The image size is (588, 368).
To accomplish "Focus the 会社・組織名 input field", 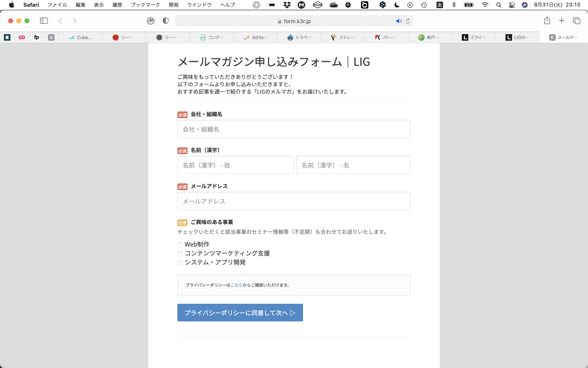I will 294,129.
